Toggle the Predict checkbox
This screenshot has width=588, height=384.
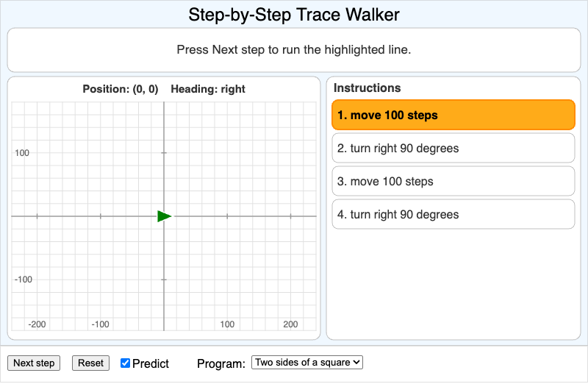tap(125, 363)
